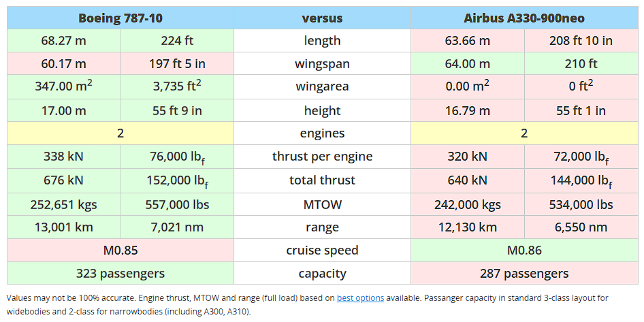Click the "wingspan" row label
Screen dimensions: 644x322
(322, 64)
